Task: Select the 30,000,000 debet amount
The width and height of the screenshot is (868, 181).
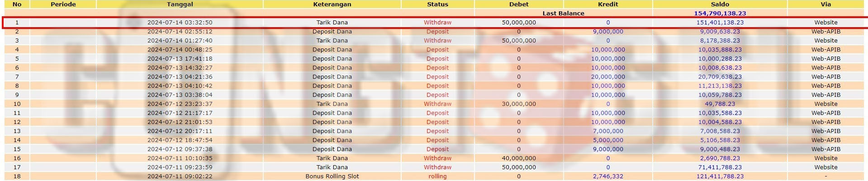Action: pos(519,104)
